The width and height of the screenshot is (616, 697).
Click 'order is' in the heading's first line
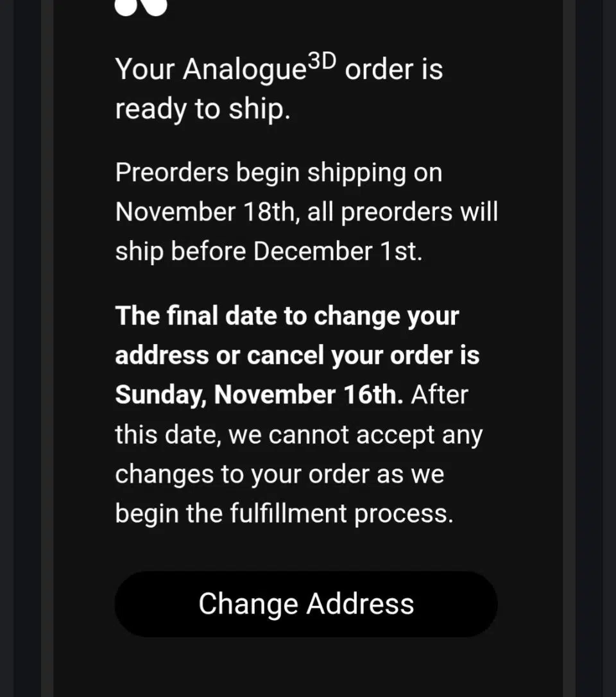[x=393, y=69]
